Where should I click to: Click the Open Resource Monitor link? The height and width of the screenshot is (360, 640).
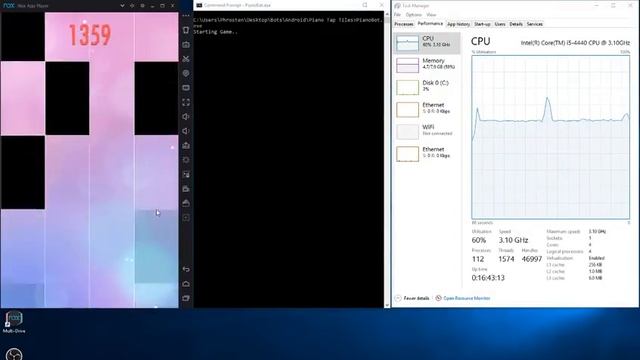point(467,298)
